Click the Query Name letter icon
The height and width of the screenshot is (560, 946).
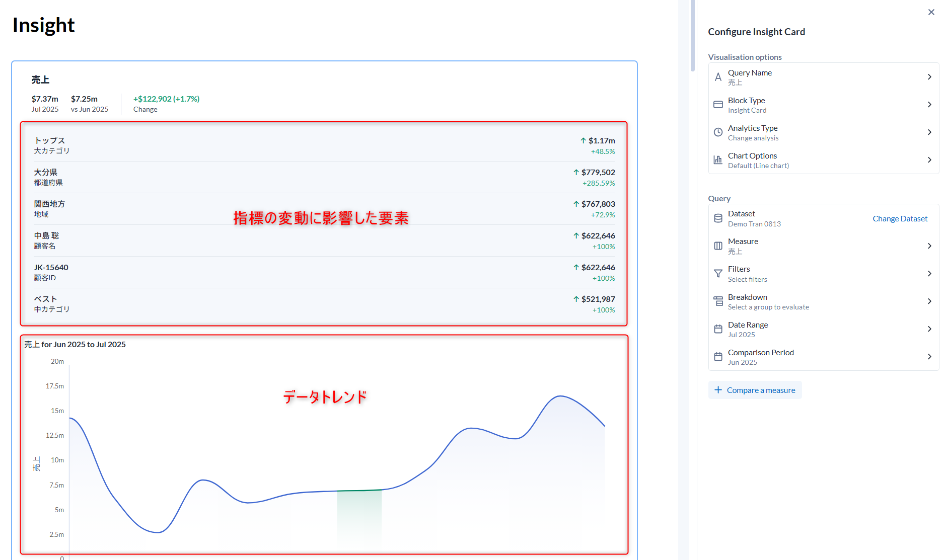[x=718, y=77]
